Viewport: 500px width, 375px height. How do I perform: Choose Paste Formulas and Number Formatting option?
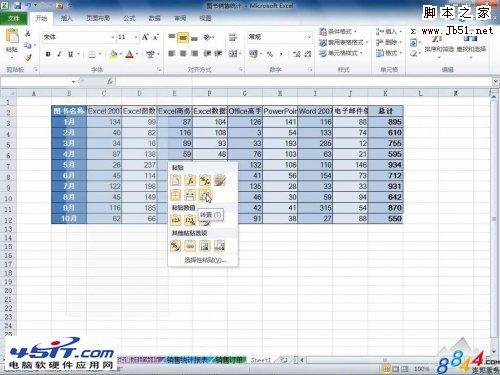205,180
